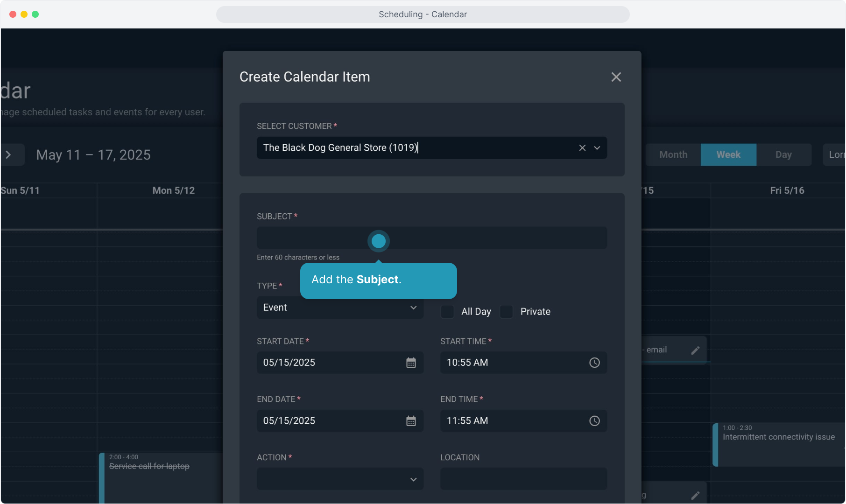Go to next week with the arrow button

pyautogui.click(x=8, y=155)
